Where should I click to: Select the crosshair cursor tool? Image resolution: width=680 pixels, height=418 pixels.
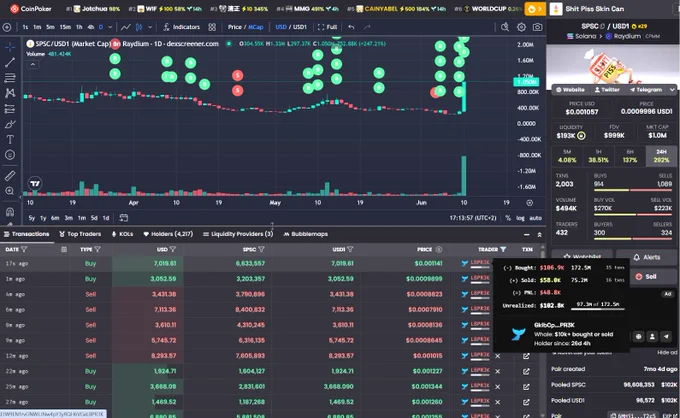(10, 47)
